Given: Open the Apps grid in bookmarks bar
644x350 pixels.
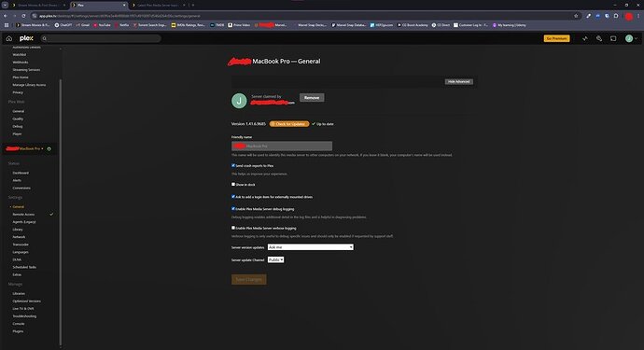Looking at the screenshot, I should 7,25.
